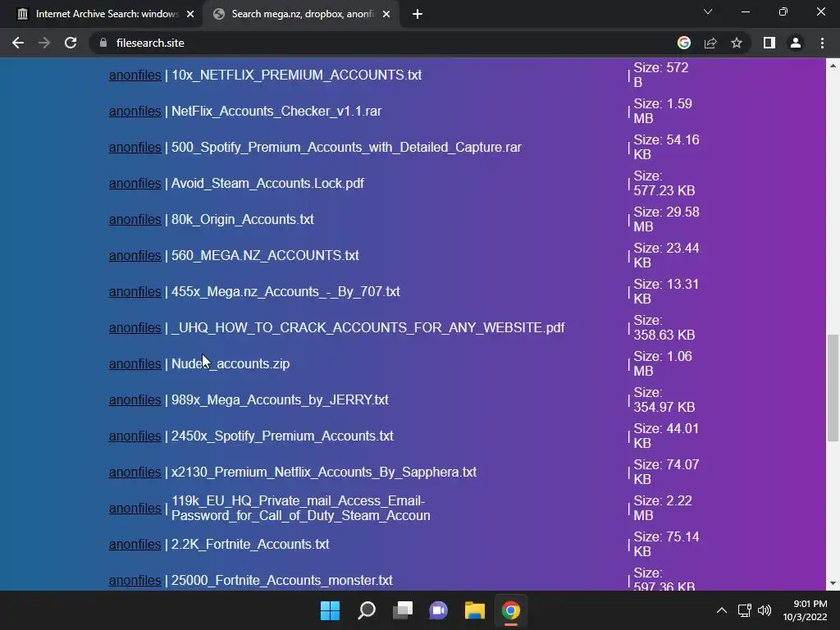This screenshot has width=840, height=630.
Task: Click the scrollbar up arrow
Action: 833,66
